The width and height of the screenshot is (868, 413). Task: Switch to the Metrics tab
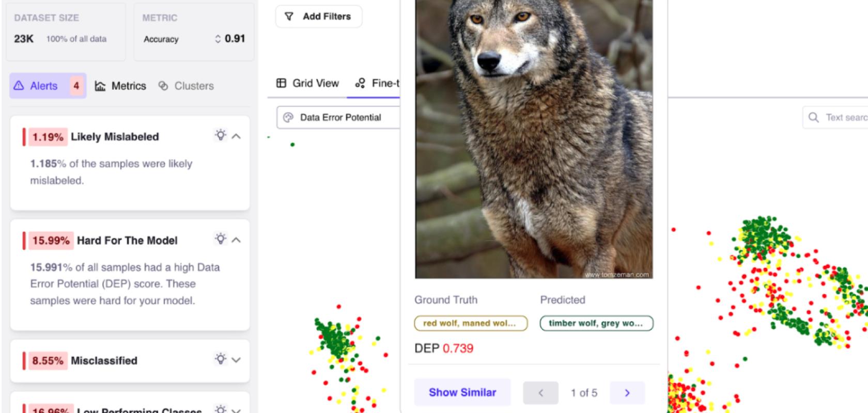click(120, 86)
